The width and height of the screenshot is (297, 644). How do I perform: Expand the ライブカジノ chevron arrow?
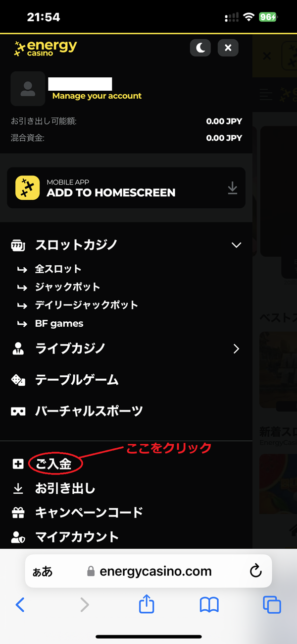point(236,349)
